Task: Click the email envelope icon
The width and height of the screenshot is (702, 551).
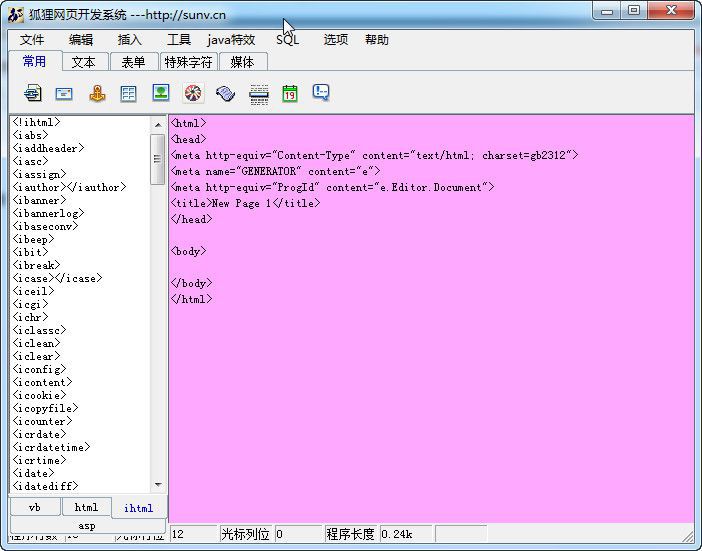Action: (64, 93)
